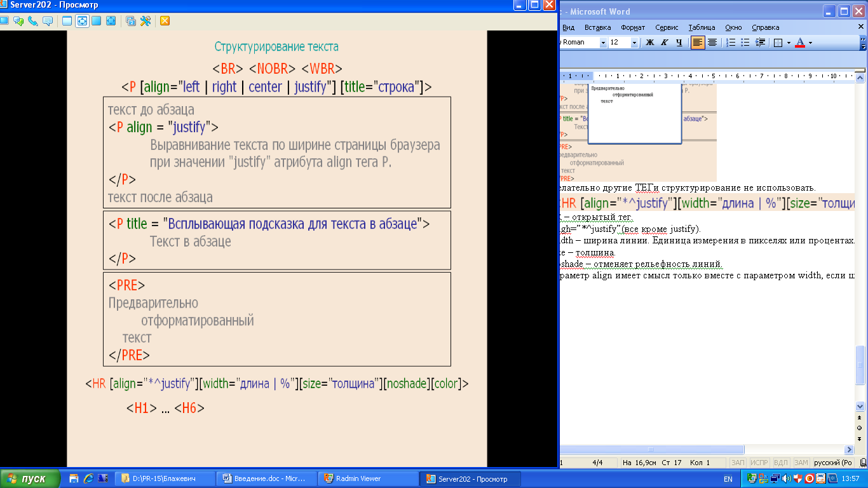Switch to next monitor icon in Radmin
868x488 pixels.
130,21
